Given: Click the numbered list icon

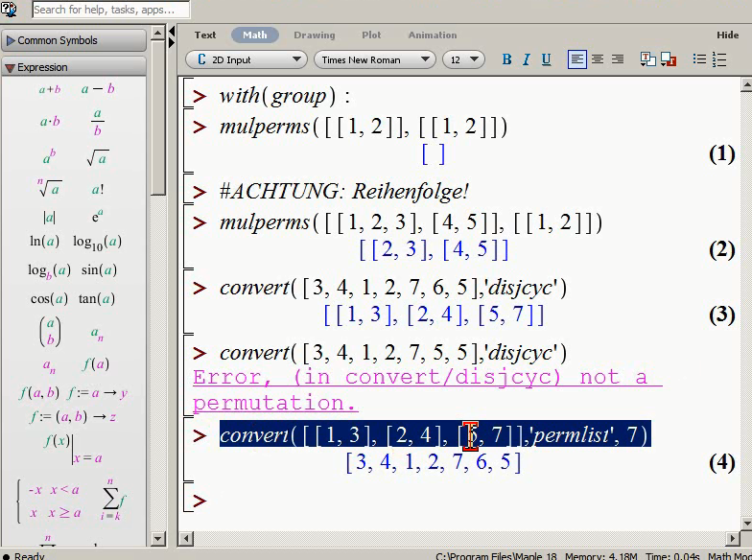Looking at the screenshot, I should 719,59.
